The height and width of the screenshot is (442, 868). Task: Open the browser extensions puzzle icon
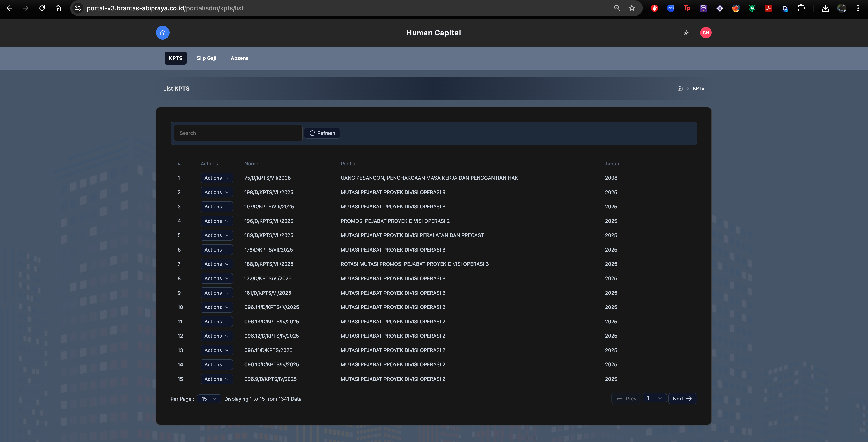801,8
